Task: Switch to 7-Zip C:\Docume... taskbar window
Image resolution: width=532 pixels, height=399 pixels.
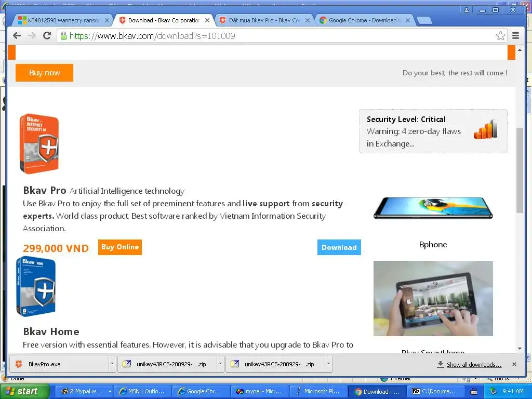Action: pos(436,392)
